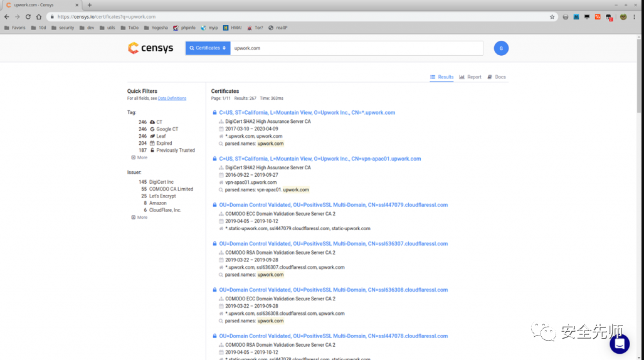
Task: Click the lock icon beside vpn-apac01 result
Action: (x=214, y=159)
